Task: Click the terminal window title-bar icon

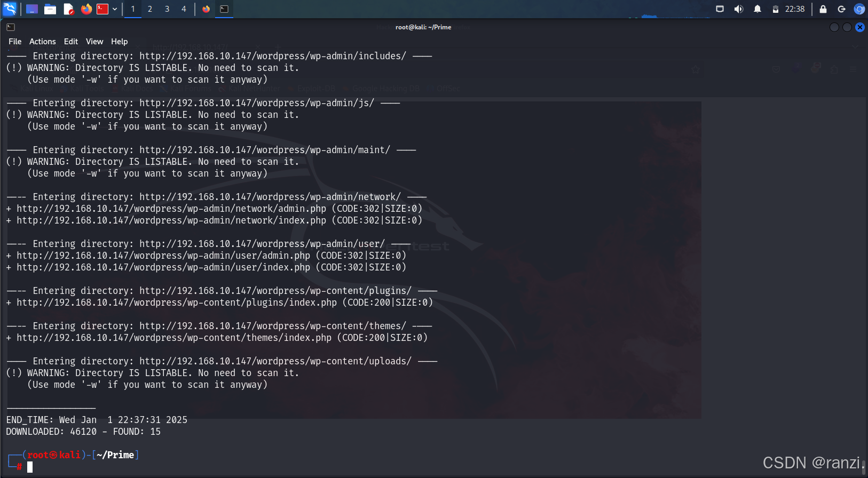Action: click(x=11, y=27)
